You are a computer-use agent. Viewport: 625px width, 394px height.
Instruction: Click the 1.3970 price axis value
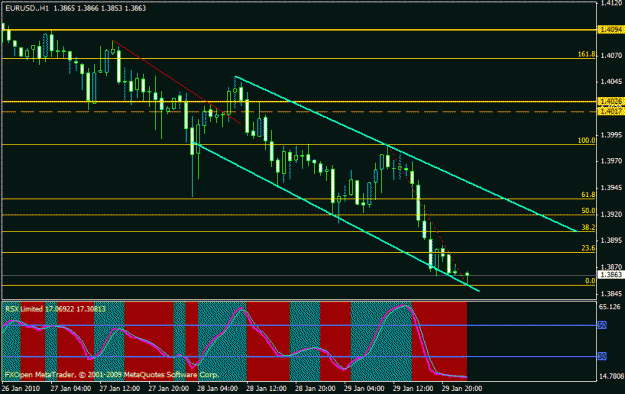click(x=611, y=161)
